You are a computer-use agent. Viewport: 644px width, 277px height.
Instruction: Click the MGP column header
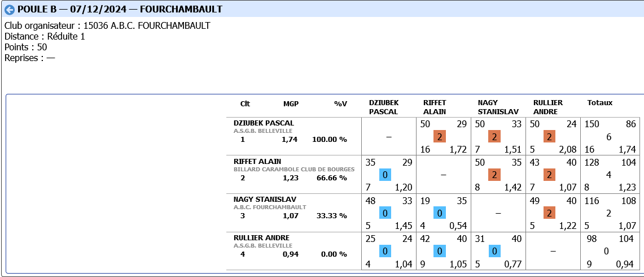click(x=291, y=103)
